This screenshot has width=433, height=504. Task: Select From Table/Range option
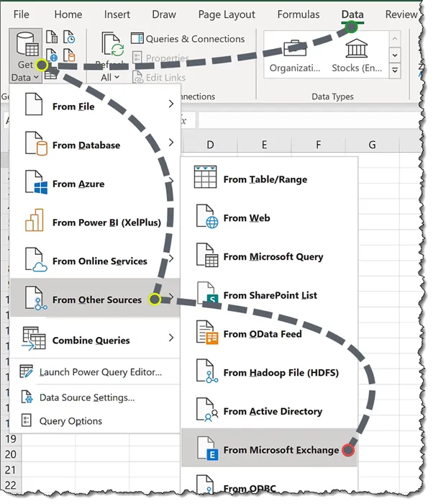point(265,179)
